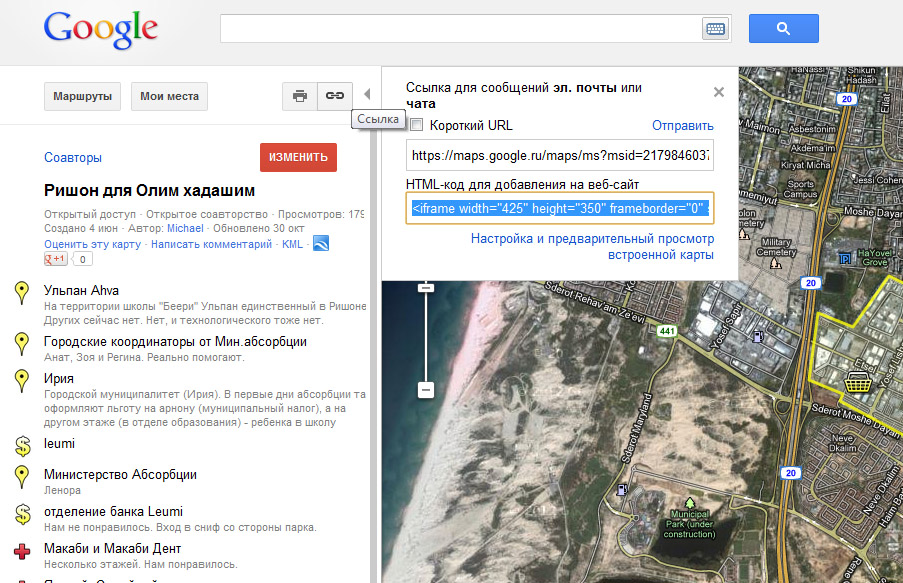Click the red ИЗМЕНИТЬ button
The image size is (903, 583).
[x=298, y=157]
